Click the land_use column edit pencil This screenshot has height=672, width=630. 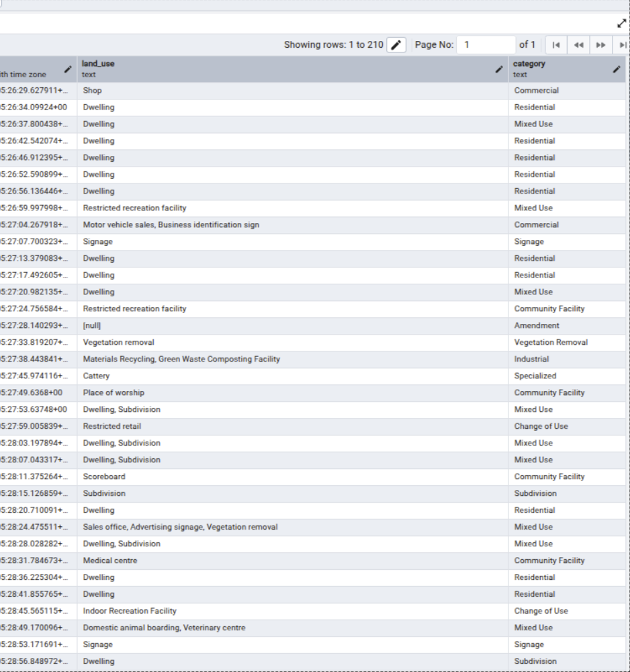coord(499,69)
